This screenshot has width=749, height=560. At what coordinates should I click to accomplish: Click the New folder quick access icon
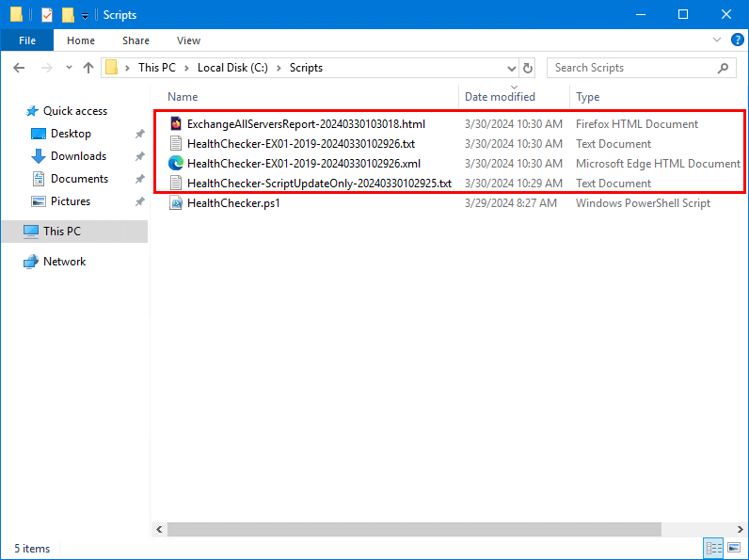tap(68, 15)
